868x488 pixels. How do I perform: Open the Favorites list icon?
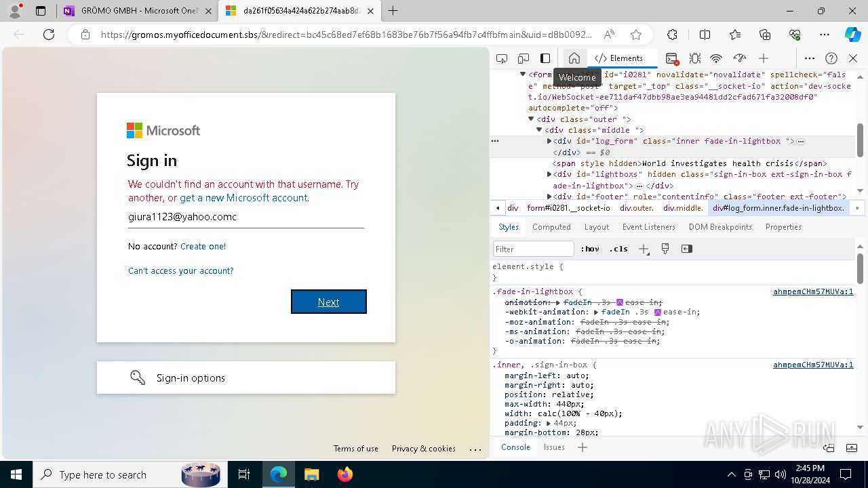tap(735, 35)
